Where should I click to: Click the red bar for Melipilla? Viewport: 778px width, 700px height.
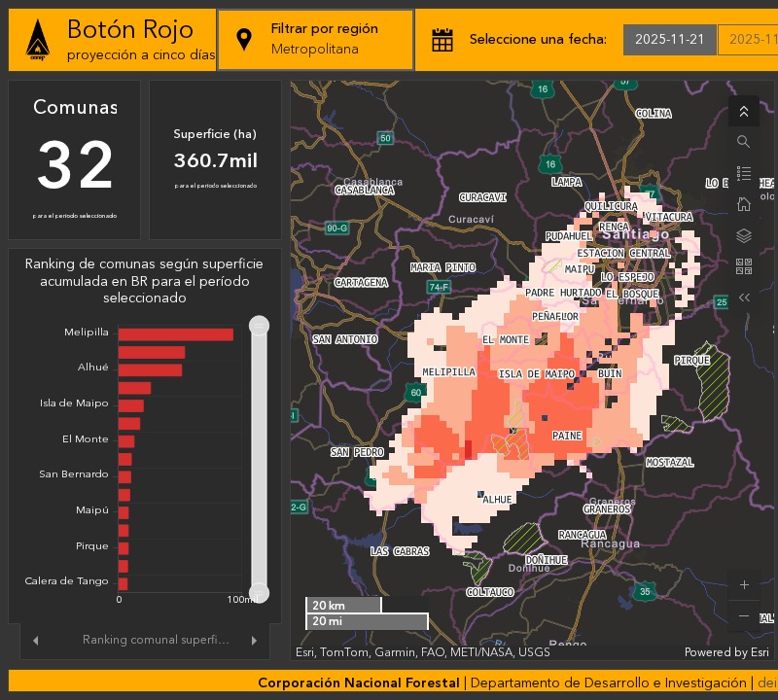pyautogui.click(x=175, y=333)
